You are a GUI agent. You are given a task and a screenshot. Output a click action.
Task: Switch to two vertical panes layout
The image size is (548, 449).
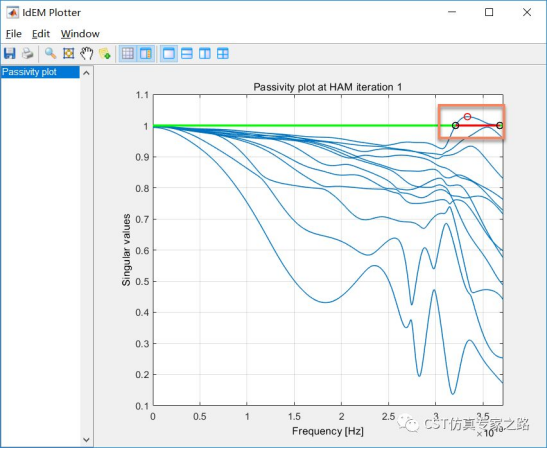click(x=205, y=54)
